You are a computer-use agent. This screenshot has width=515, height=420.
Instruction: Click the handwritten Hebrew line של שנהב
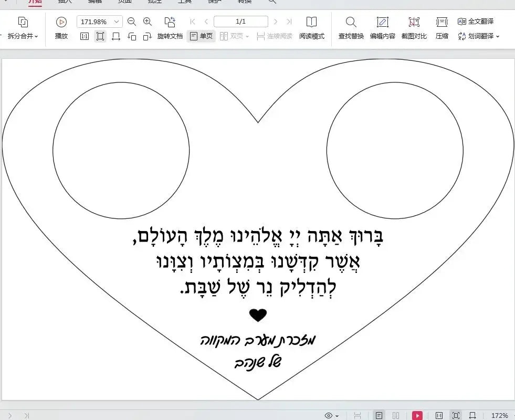258,362
